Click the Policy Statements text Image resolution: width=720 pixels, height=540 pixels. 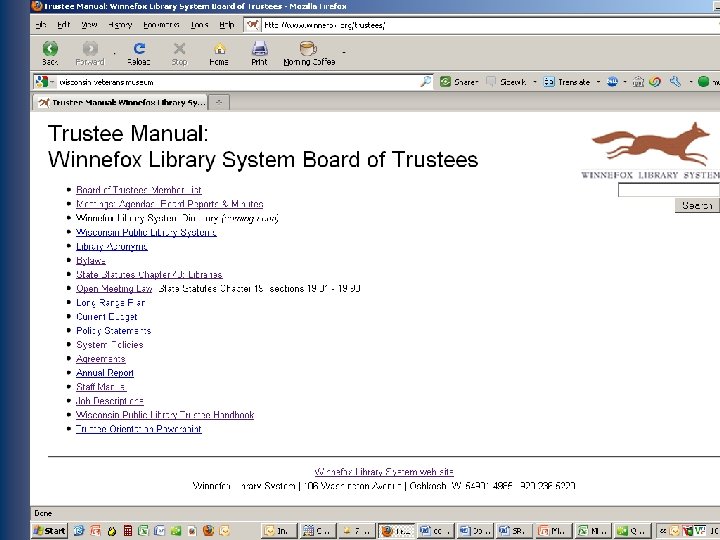click(113, 331)
